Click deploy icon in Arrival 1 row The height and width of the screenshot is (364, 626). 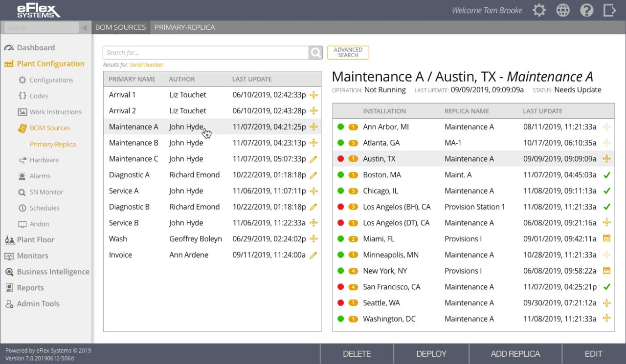[x=313, y=95]
